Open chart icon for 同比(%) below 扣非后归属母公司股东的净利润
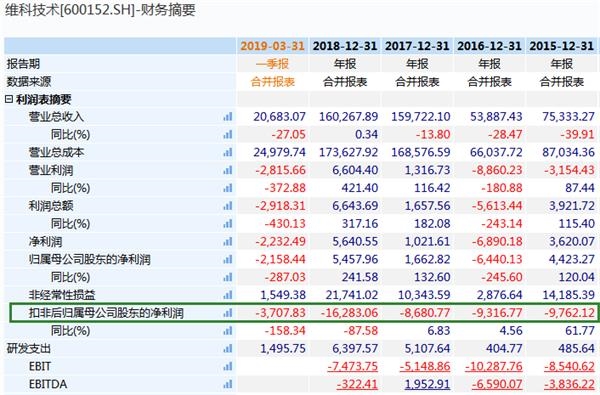The image size is (600, 395). coord(228,331)
